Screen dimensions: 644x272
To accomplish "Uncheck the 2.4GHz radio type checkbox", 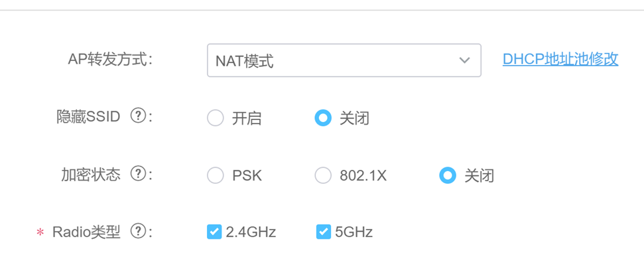I will point(214,232).
